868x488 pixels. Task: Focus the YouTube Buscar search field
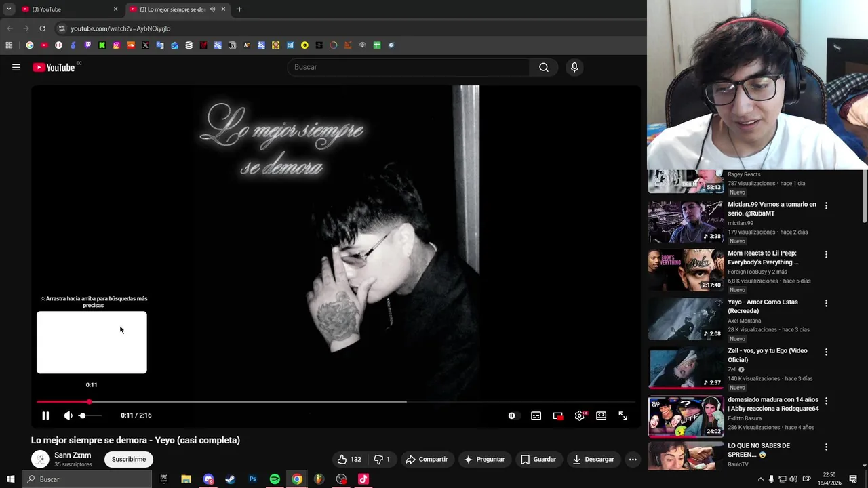pyautogui.click(x=409, y=67)
